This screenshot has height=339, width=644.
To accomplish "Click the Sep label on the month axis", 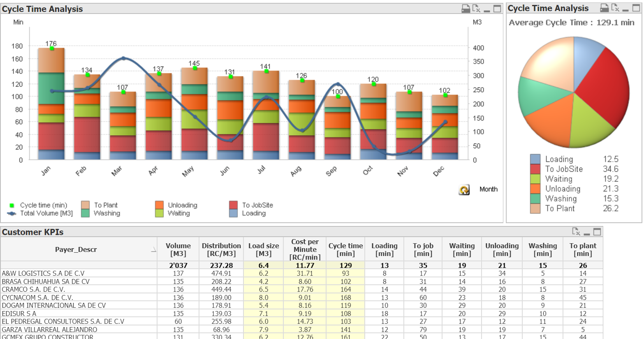I will [x=331, y=171].
